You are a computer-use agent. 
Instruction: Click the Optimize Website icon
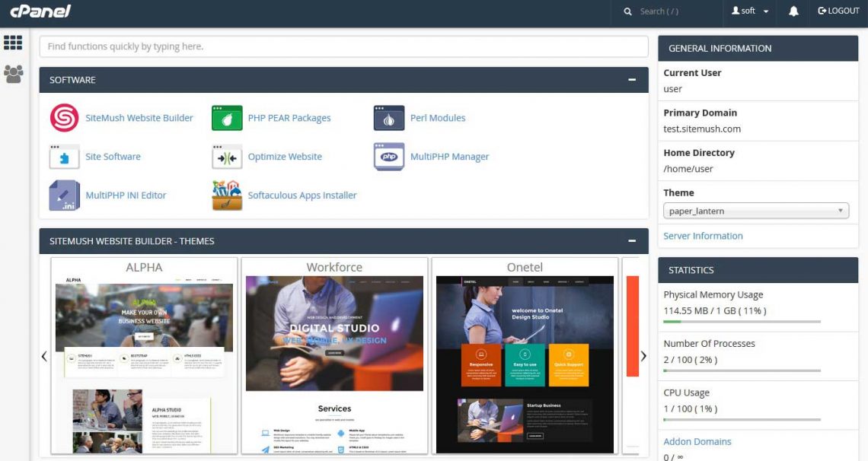click(227, 157)
